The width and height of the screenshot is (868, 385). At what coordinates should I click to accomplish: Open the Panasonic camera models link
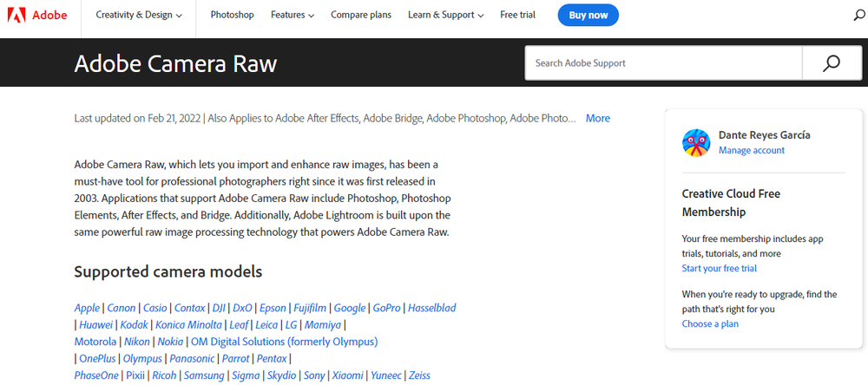click(192, 359)
